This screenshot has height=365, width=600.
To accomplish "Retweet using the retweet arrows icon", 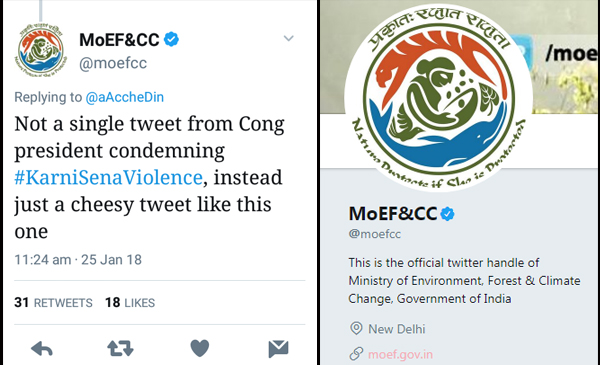I will point(121,349).
